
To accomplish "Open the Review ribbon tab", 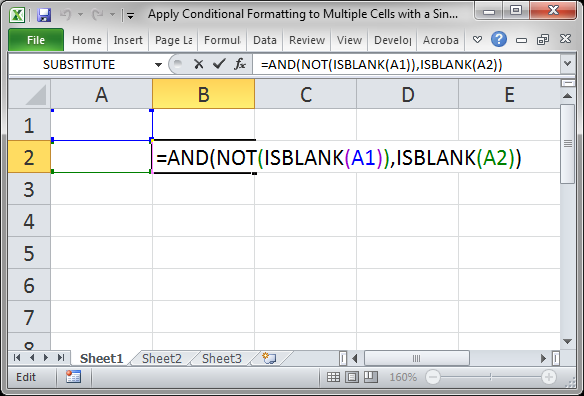I will tap(307, 40).
